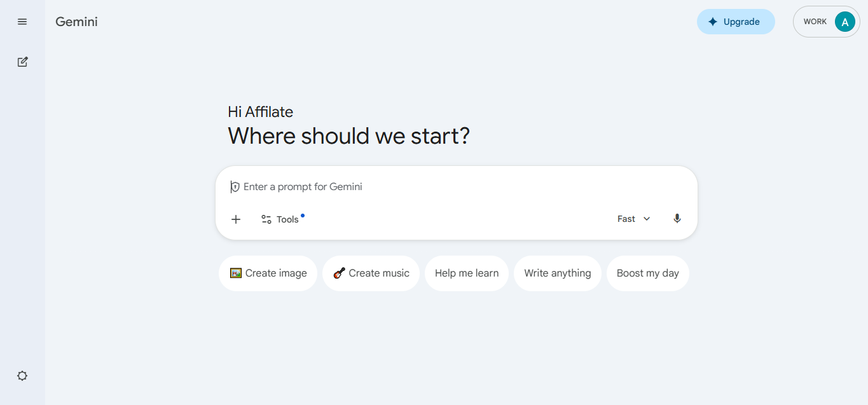Viewport: 868px width, 405px height.
Task: Open the account avatar A
Action: click(844, 22)
